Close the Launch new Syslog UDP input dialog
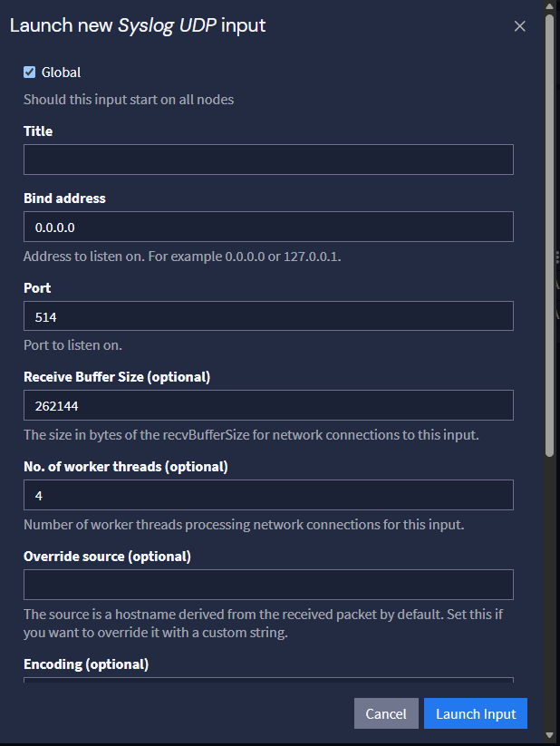 pyautogui.click(x=519, y=26)
